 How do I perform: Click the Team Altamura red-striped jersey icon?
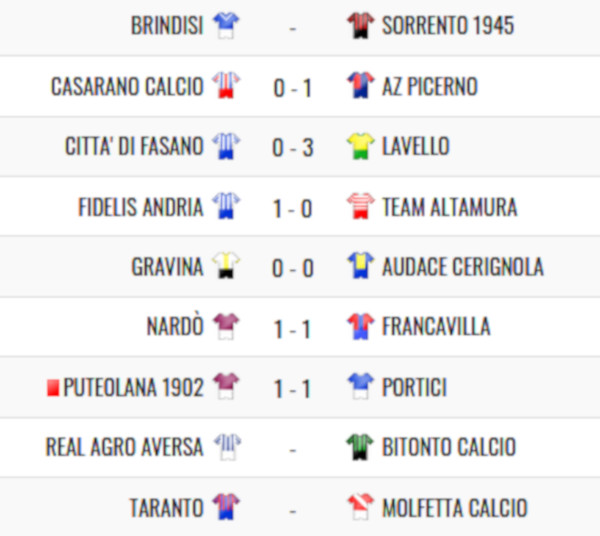360,206
